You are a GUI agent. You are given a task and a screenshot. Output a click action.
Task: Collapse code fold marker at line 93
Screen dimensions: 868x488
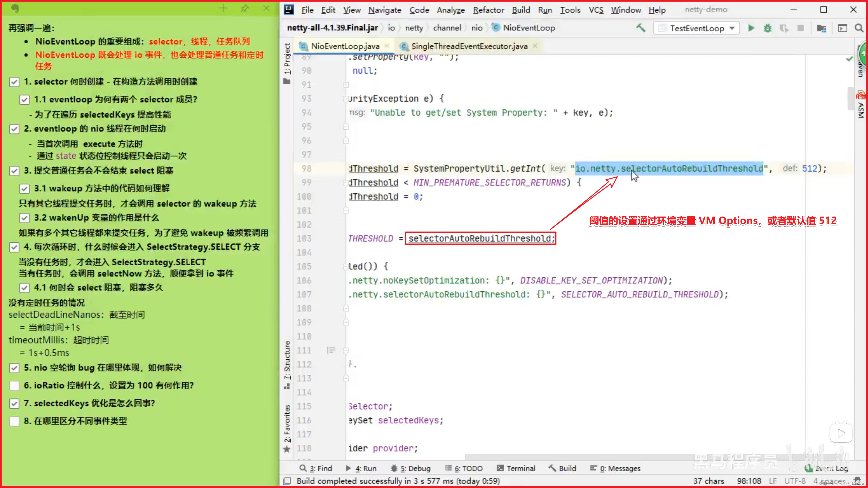point(346,99)
